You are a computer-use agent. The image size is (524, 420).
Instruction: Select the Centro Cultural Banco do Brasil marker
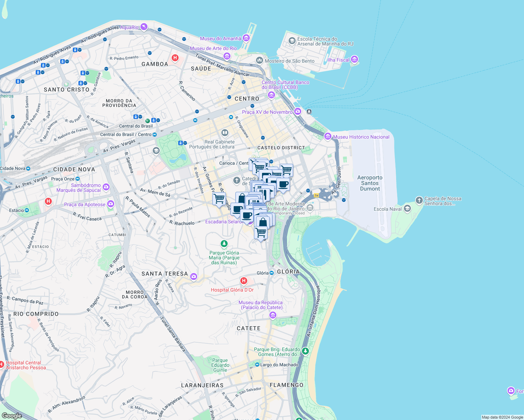(x=271, y=95)
